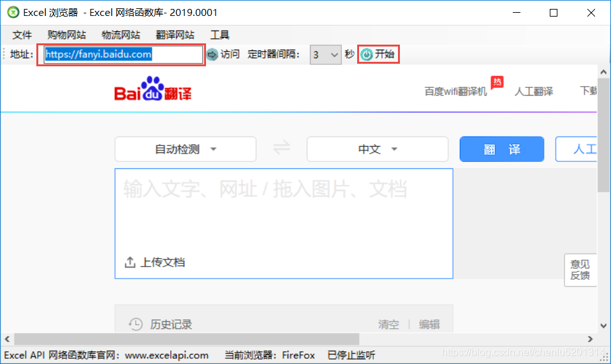Minimize the Excel 浏览器 window
Screen dimensions: 611x364
[517, 13]
